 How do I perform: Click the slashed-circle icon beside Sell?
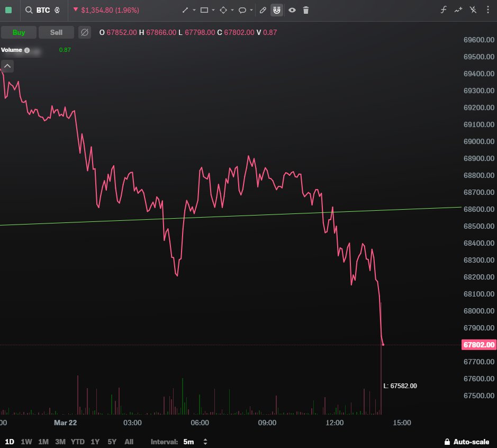(85, 32)
